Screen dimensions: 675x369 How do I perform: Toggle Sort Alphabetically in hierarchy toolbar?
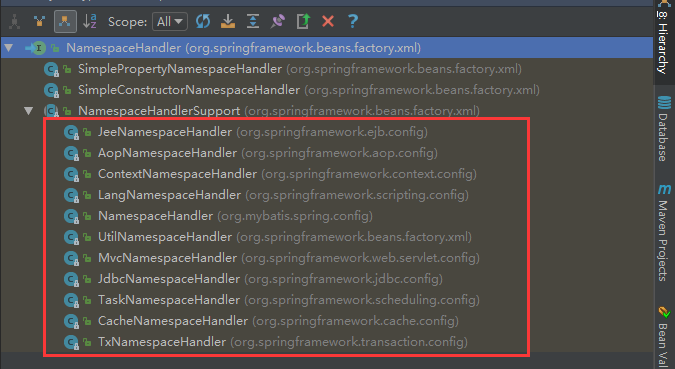[x=90, y=21]
